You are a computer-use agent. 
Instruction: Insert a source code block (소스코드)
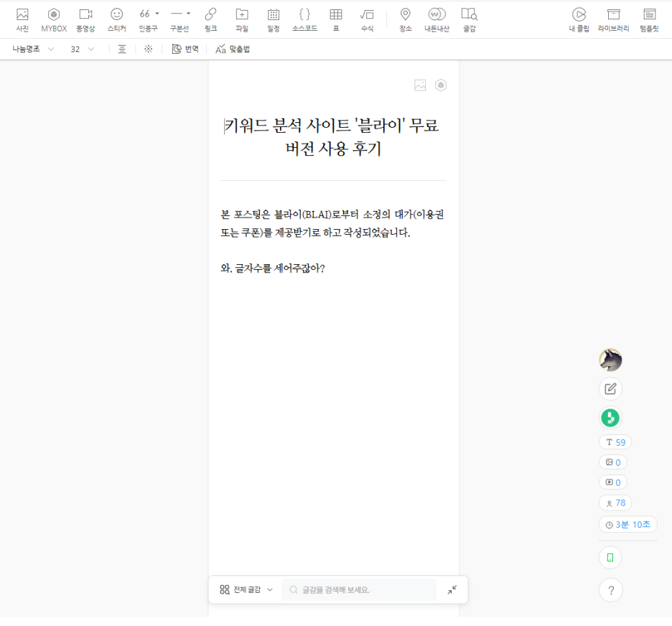(304, 19)
